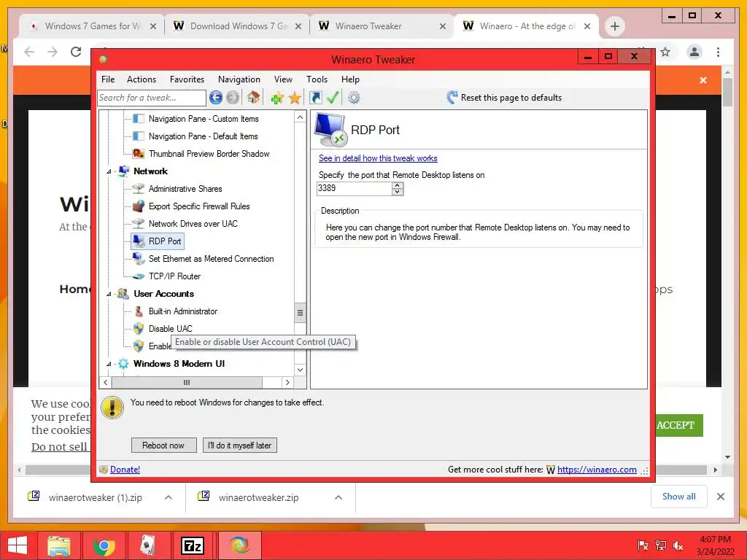This screenshot has height=560, width=747.
Task: Click the muted speaker tray icon
Action: click(x=678, y=545)
